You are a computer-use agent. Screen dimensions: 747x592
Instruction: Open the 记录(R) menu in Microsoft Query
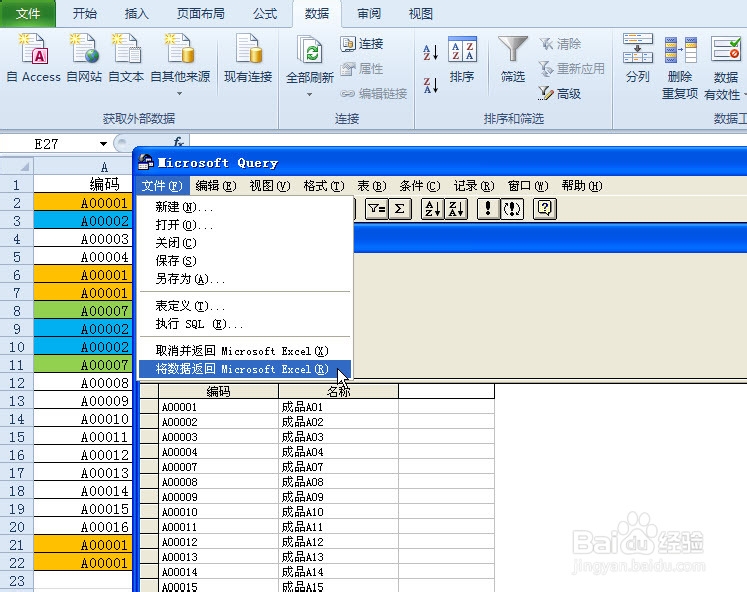pyautogui.click(x=474, y=185)
